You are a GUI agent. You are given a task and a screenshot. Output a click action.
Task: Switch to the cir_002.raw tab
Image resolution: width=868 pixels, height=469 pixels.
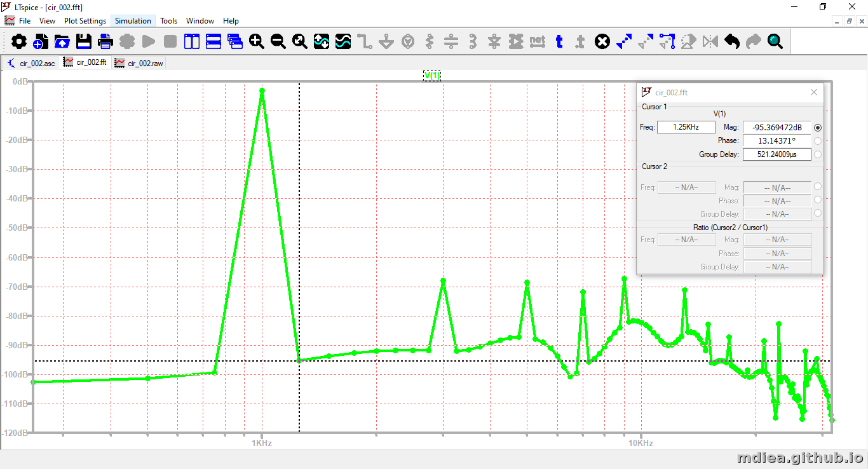point(139,63)
